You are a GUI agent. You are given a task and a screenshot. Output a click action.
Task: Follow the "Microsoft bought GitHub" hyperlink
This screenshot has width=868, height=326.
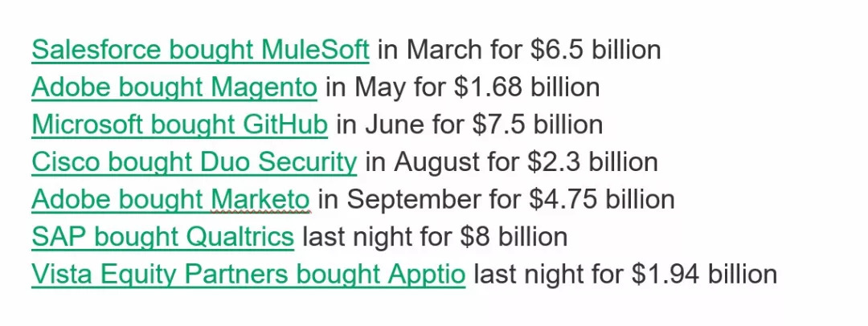click(179, 124)
